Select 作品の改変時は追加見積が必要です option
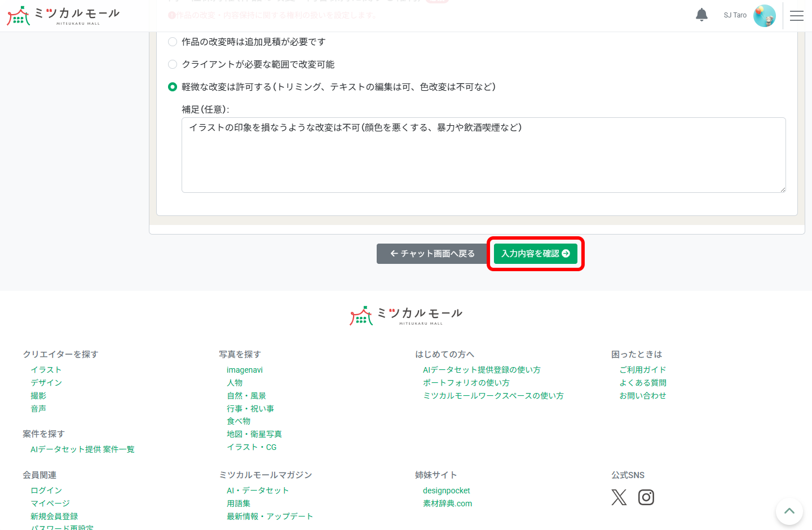Viewport: 812px width, 530px height. click(x=173, y=41)
